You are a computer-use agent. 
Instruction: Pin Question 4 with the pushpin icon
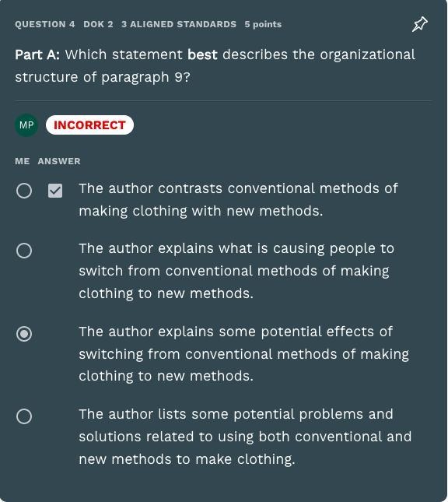pos(420,24)
